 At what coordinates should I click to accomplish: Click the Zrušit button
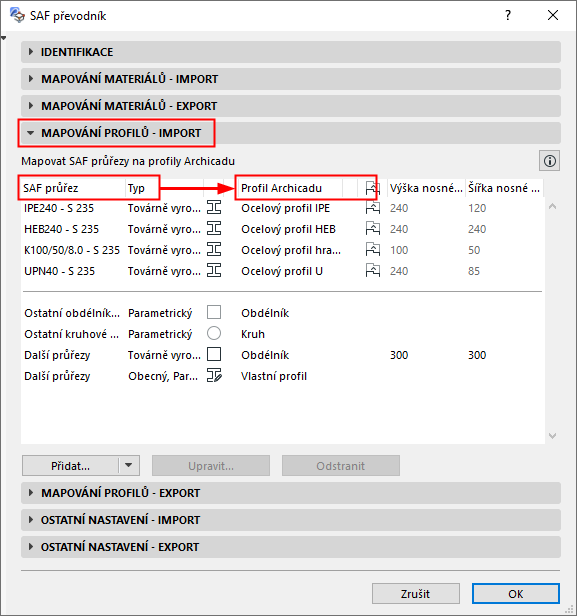[x=416, y=593]
